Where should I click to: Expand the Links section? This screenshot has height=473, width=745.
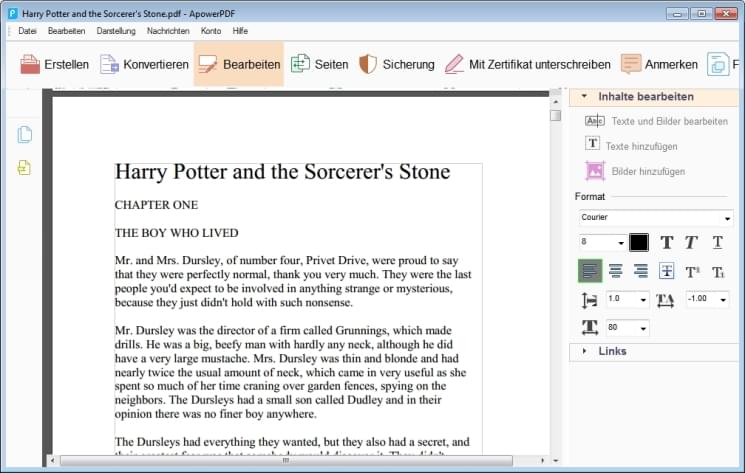point(584,351)
